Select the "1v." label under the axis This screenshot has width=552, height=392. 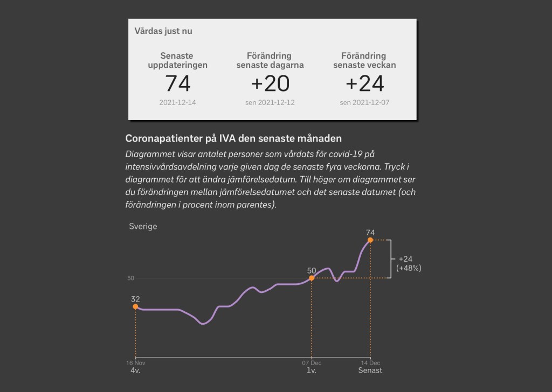click(311, 370)
